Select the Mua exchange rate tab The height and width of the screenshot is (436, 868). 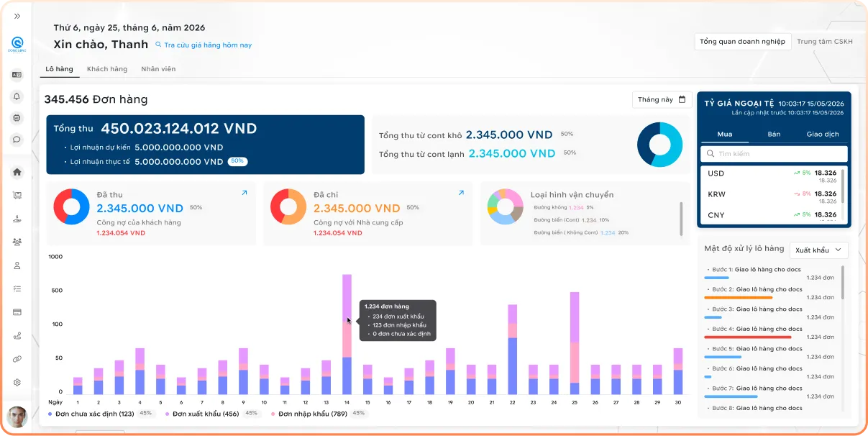coord(725,134)
